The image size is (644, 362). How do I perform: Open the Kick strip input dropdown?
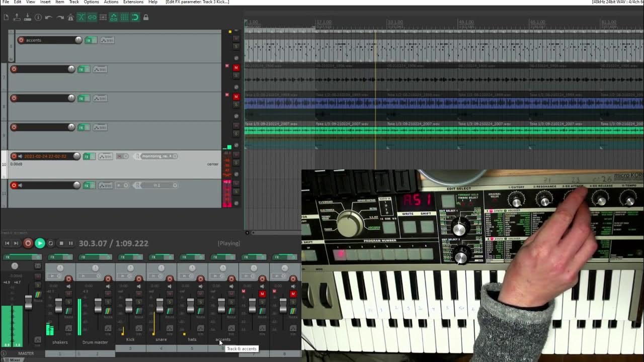[123, 276]
